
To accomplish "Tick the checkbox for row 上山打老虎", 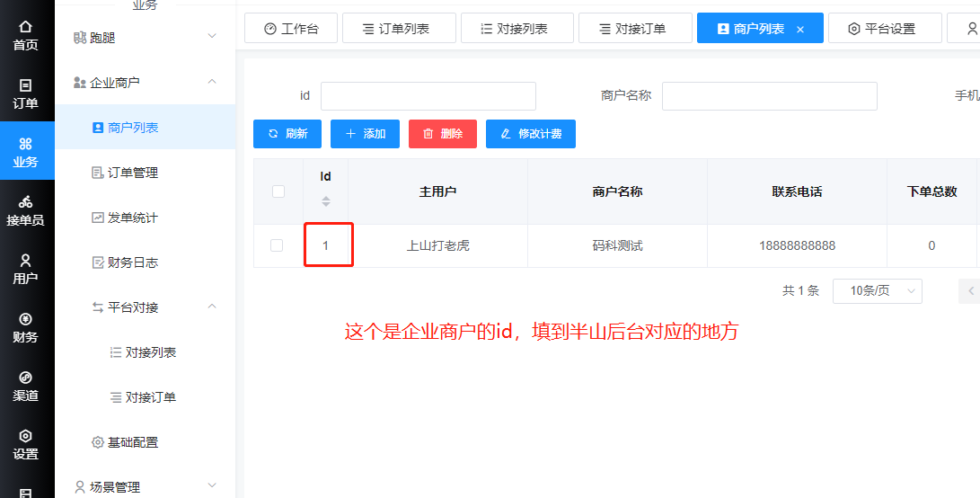I will pyautogui.click(x=277, y=245).
